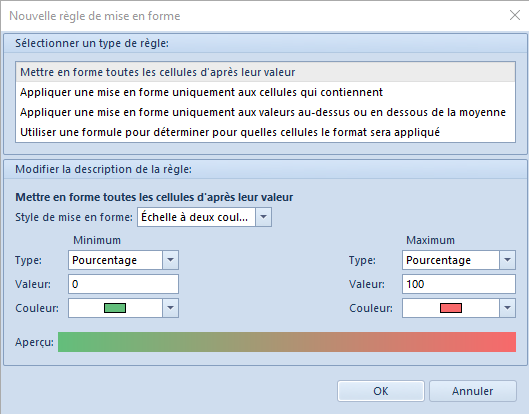Viewport: 529px width, 414px height.
Task: Select 'Mettre en forme toutes les cellules d'après leur valeur'
Action: click(265, 72)
